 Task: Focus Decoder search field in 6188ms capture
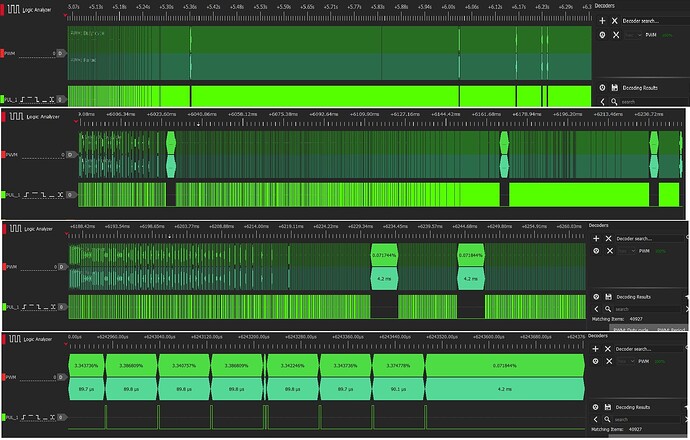650,238
